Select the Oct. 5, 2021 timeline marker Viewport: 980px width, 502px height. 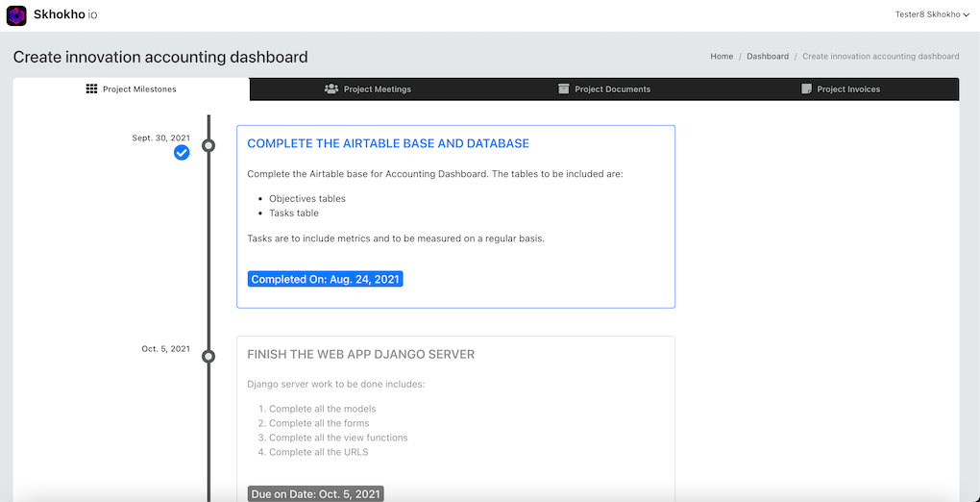click(208, 357)
